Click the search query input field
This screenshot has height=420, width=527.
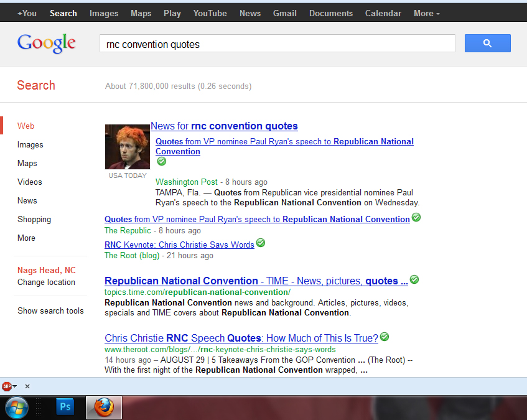(x=277, y=44)
